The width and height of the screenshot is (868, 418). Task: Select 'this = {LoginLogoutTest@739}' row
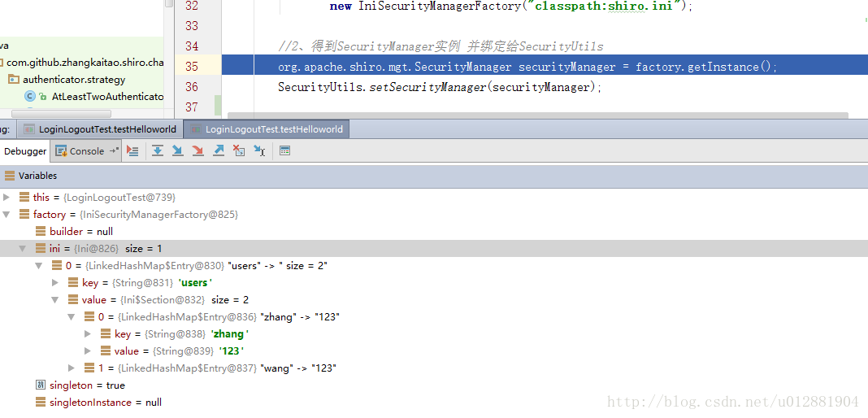coord(434,197)
